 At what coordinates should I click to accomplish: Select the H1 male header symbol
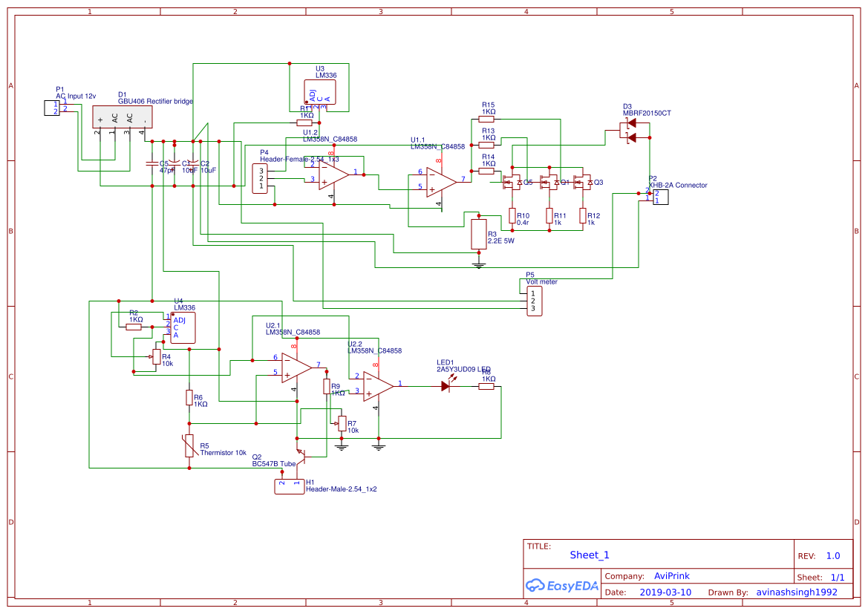click(x=289, y=486)
